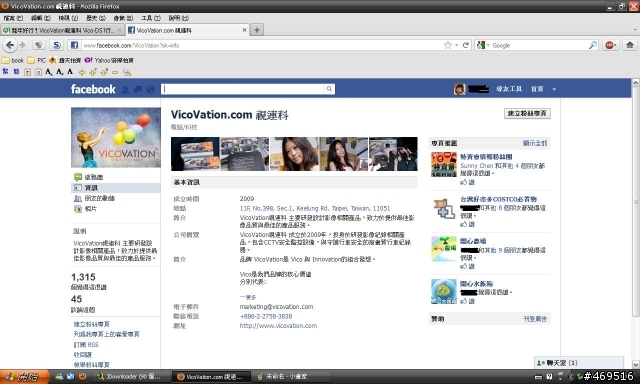Click the plain A icon in conversion toolbar
The height and width of the screenshot is (384, 640).
point(70,72)
